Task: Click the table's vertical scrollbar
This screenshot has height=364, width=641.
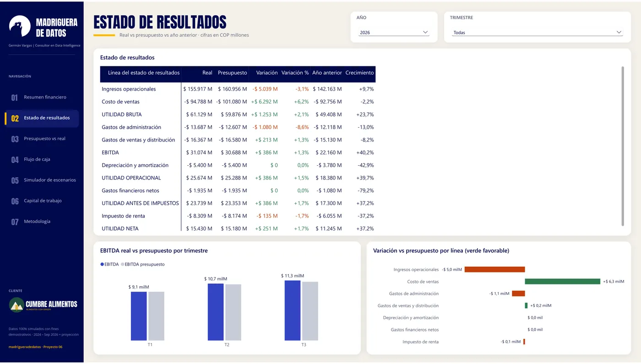Action: 622,146
